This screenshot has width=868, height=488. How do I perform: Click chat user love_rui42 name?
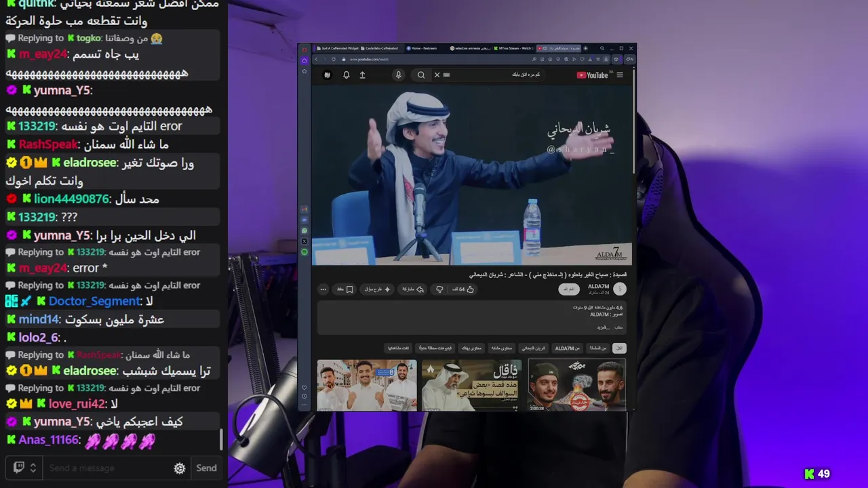tap(77, 404)
